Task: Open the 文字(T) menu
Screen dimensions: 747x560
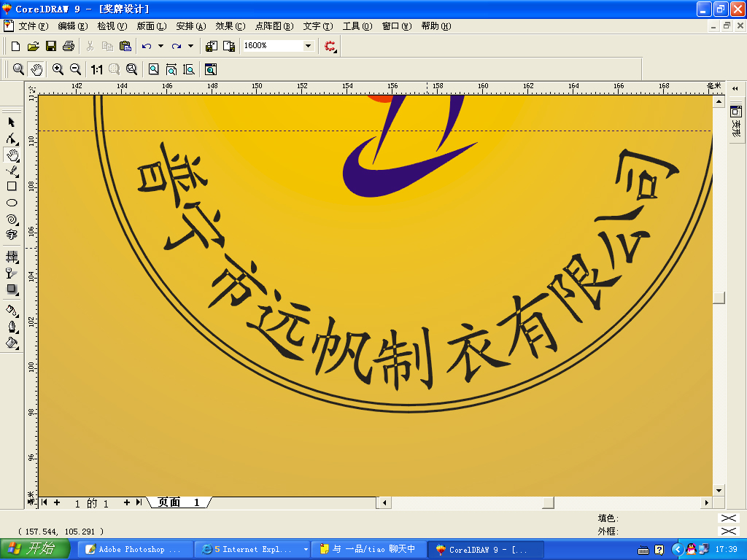Action: pyautogui.click(x=318, y=26)
